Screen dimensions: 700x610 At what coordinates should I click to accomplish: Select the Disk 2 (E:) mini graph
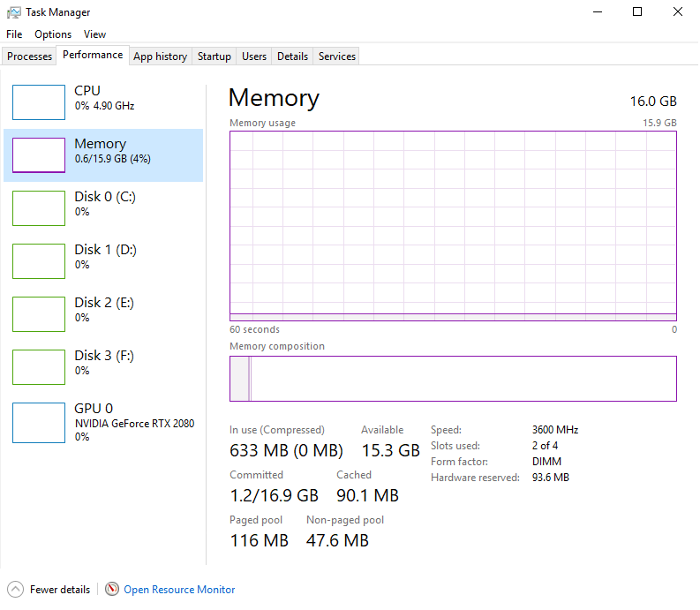(39, 314)
